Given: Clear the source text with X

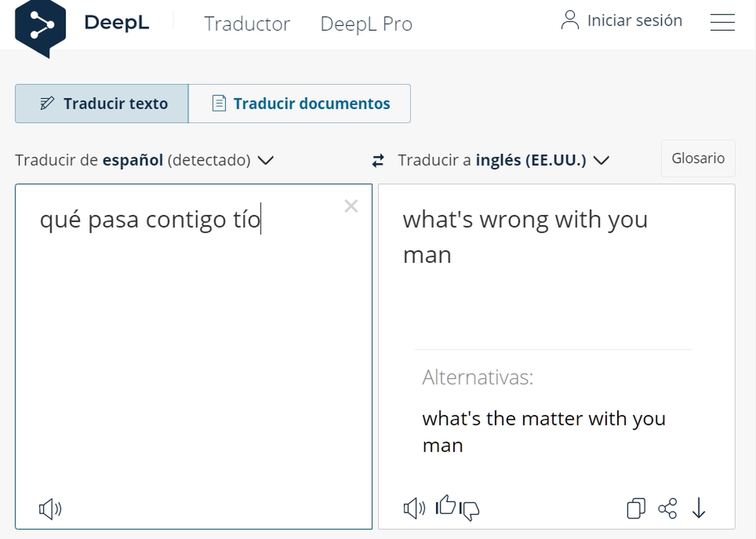Looking at the screenshot, I should [x=351, y=206].
